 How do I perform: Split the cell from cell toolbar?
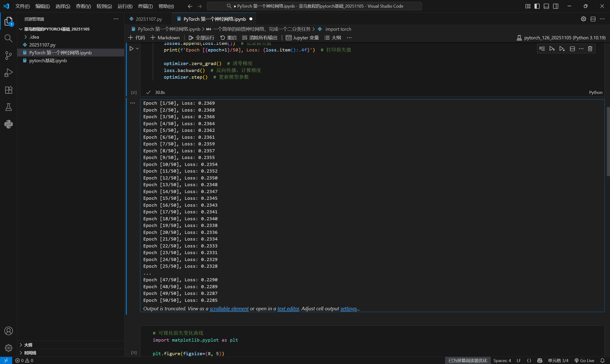(x=572, y=49)
